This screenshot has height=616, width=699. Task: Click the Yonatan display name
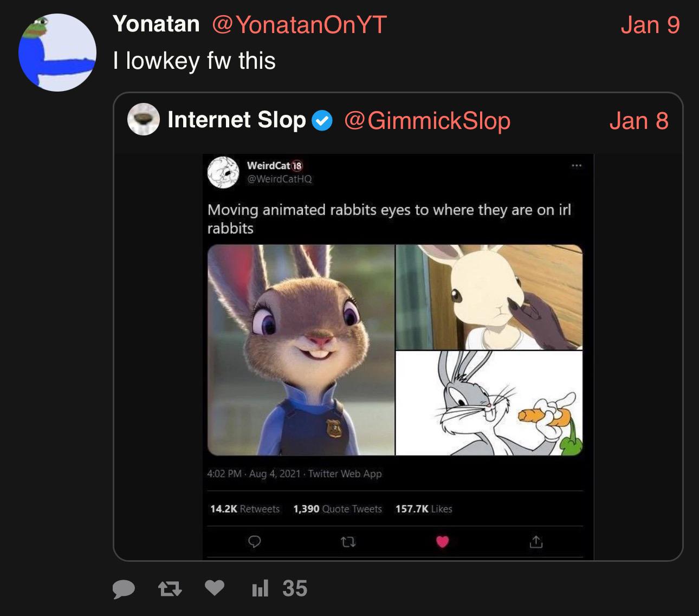[156, 24]
